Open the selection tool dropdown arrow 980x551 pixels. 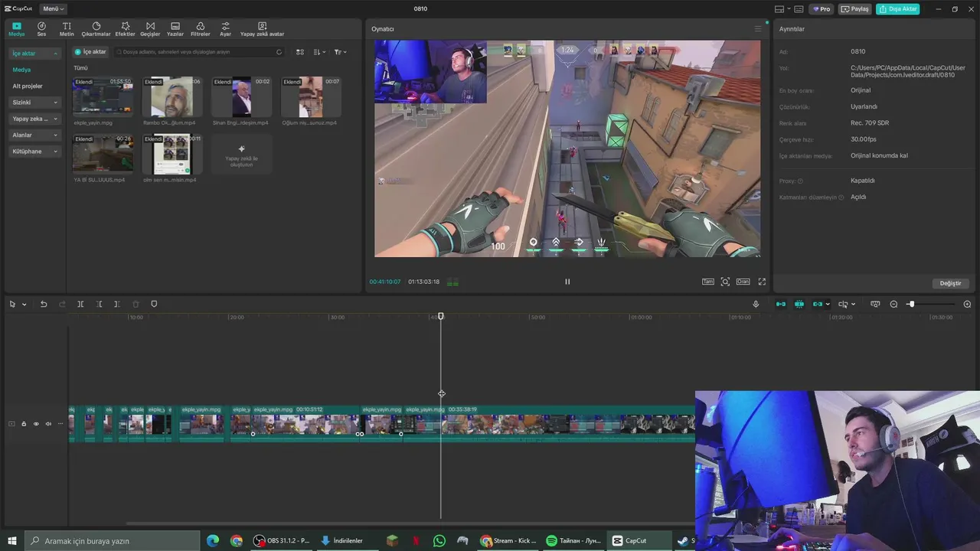[x=24, y=305]
